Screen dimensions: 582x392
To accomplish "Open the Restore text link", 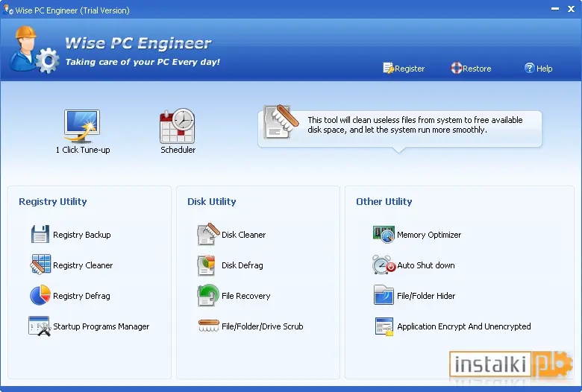I will pos(477,69).
